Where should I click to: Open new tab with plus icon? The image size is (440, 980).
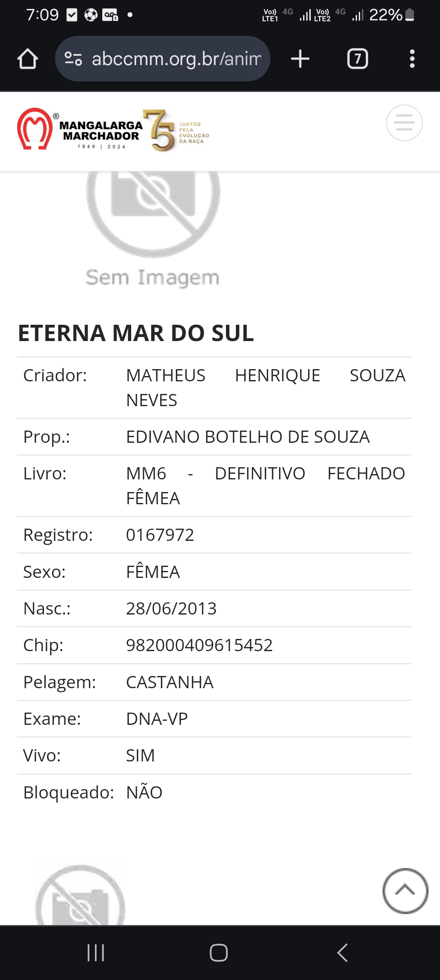pyautogui.click(x=300, y=59)
